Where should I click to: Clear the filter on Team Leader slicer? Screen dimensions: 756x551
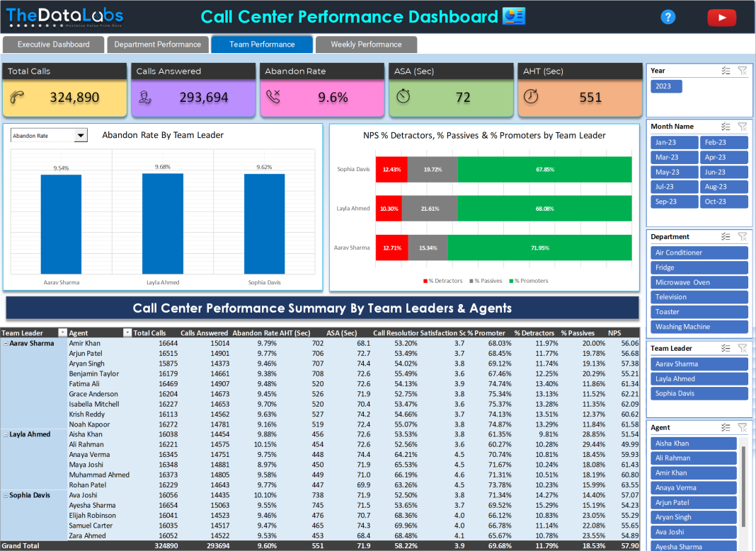pos(742,347)
